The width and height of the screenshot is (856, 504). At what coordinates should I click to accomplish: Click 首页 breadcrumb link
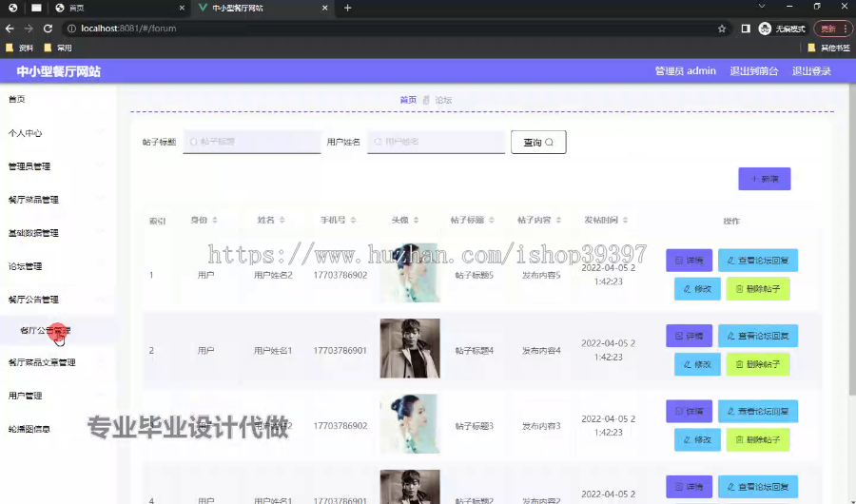[408, 100]
